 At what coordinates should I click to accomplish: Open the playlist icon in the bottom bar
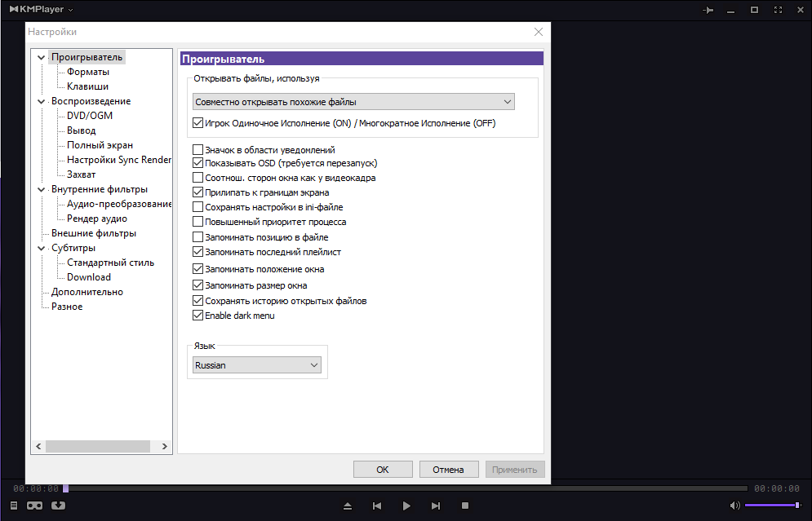click(x=14, y=506)
